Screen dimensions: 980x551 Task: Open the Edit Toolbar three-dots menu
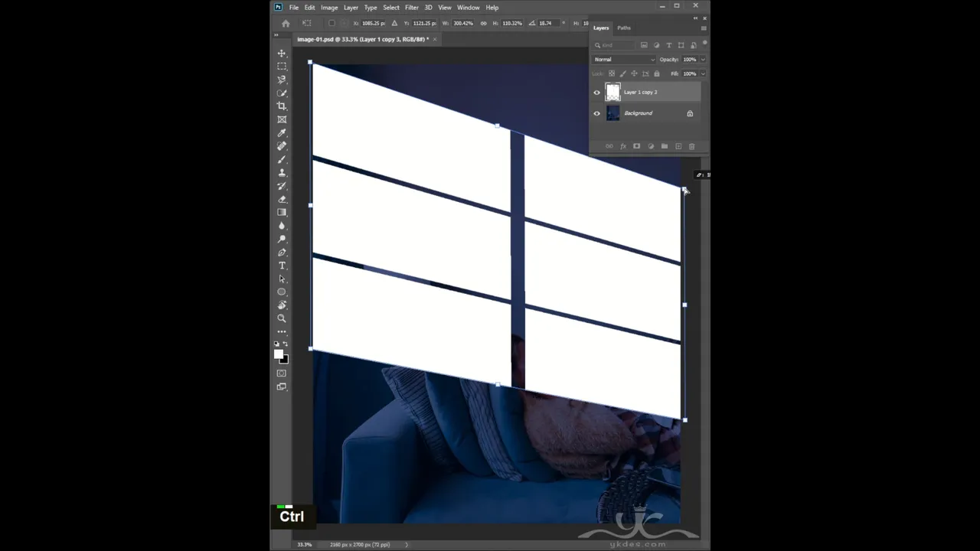click(282, 332)
